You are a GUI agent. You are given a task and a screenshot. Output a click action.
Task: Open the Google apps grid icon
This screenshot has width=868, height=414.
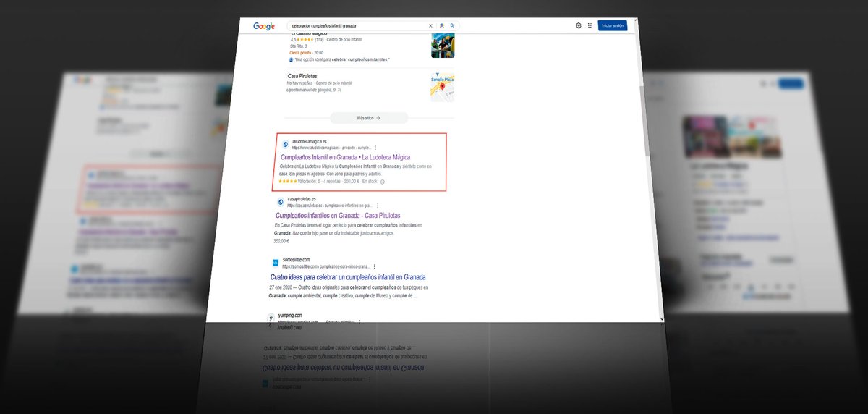point(590,25)
